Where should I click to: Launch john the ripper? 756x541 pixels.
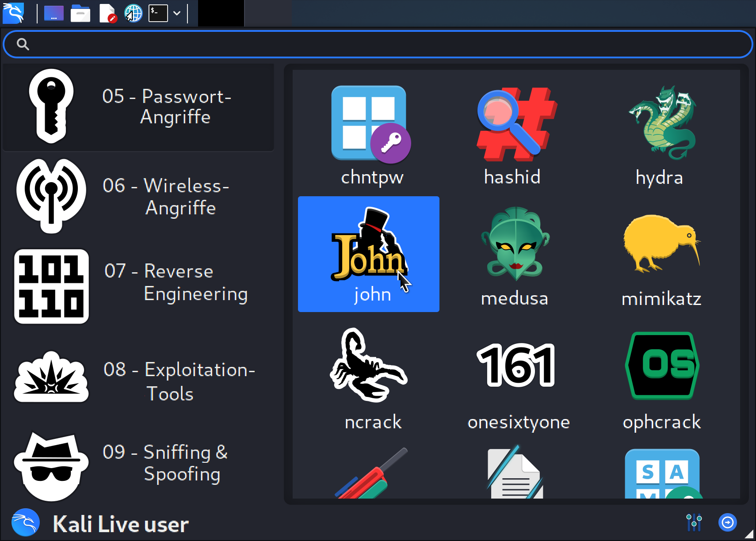tap(368, 254)
